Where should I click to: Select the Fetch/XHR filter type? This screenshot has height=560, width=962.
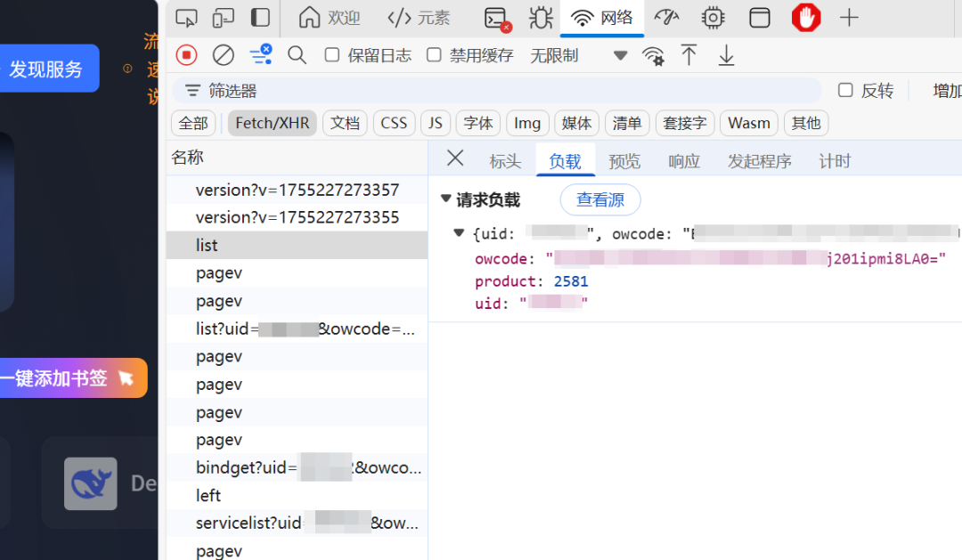tap(273, 123)
